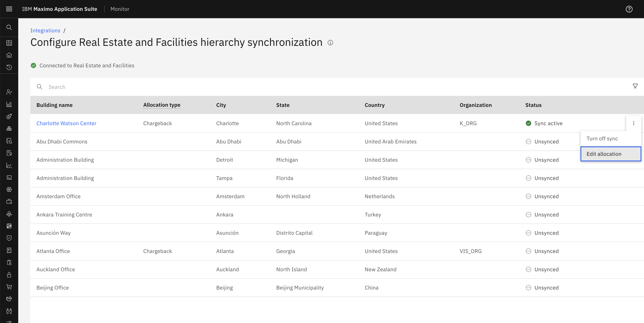This screenshot has width=644, height=323.
Task: Click the Connected to Real Estate status text
Action: pos(87,66)
